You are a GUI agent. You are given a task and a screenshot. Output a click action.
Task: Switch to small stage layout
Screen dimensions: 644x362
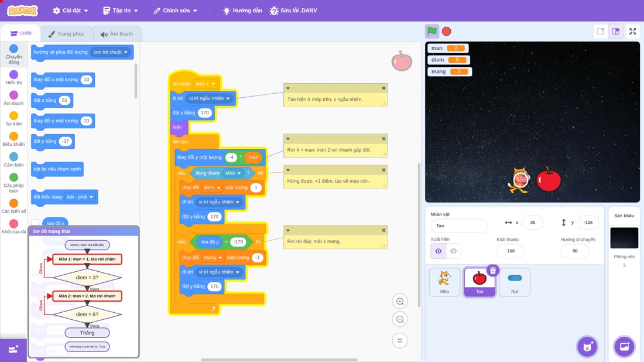[601, 31]
